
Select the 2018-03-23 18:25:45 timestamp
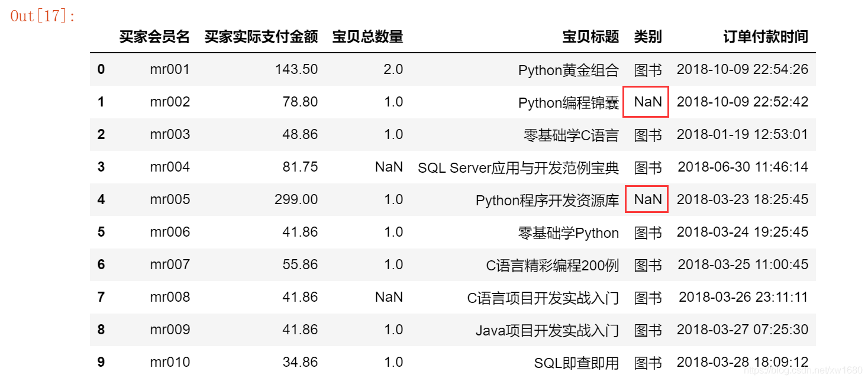click(743, 199)
